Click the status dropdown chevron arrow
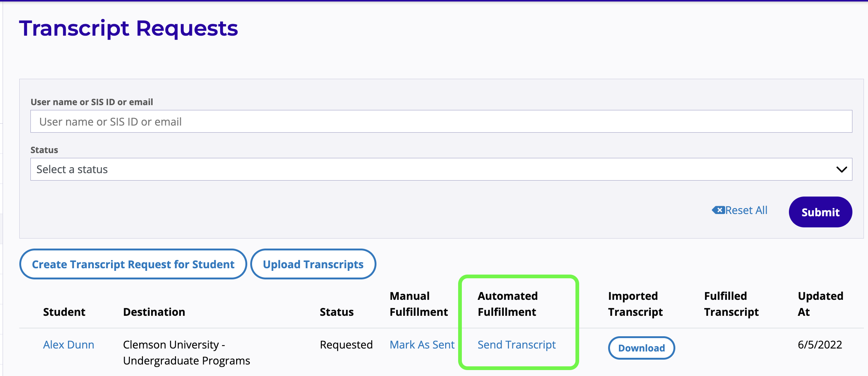Image resolution: width=868 pixels, height=376 pixels. (841, 169)
